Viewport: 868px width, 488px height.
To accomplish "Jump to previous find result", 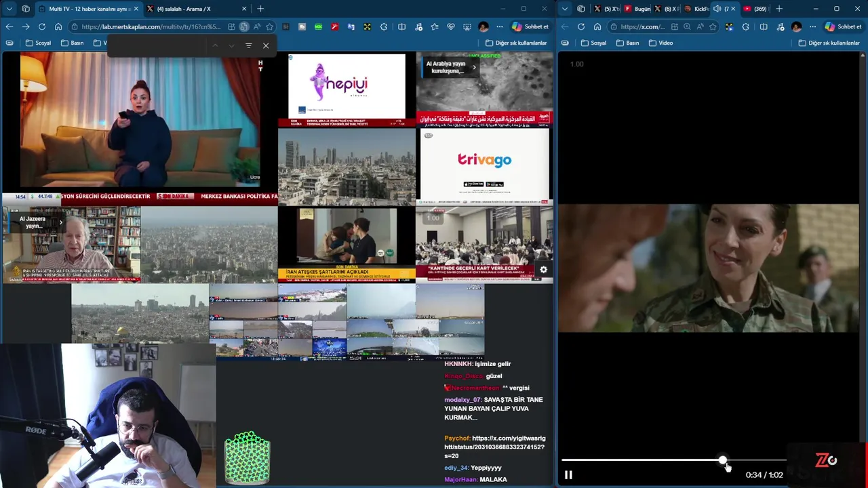I will tap(215, 45).
